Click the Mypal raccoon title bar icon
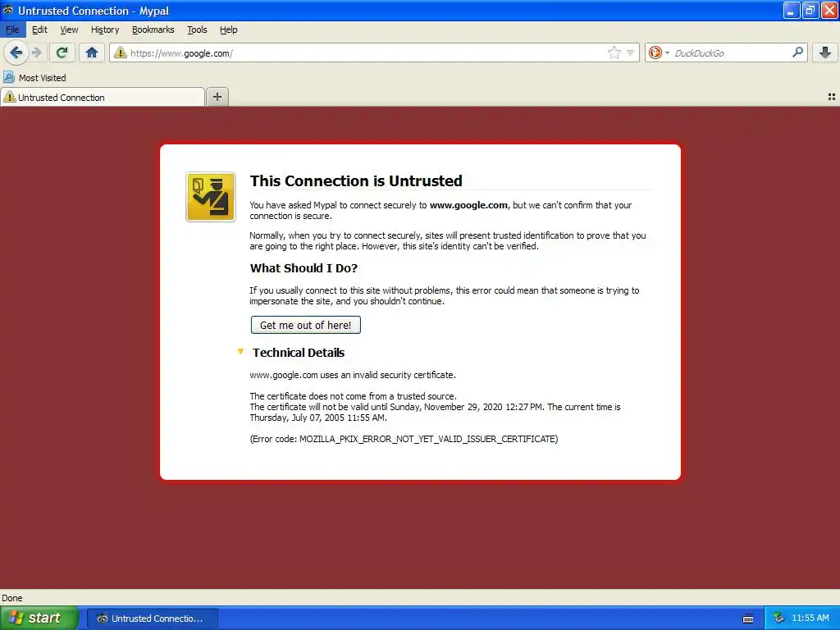Viewport: 840px width, 630px height. point(8,10)
